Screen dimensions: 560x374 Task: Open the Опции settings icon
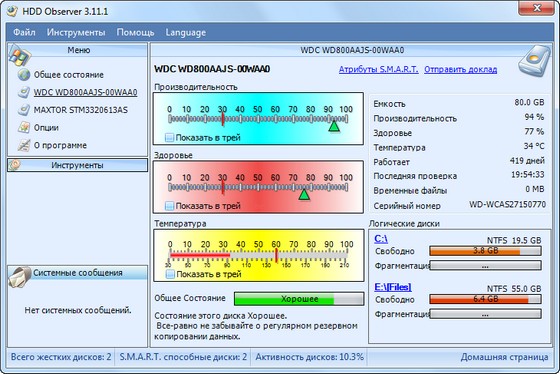click(24, 127)
